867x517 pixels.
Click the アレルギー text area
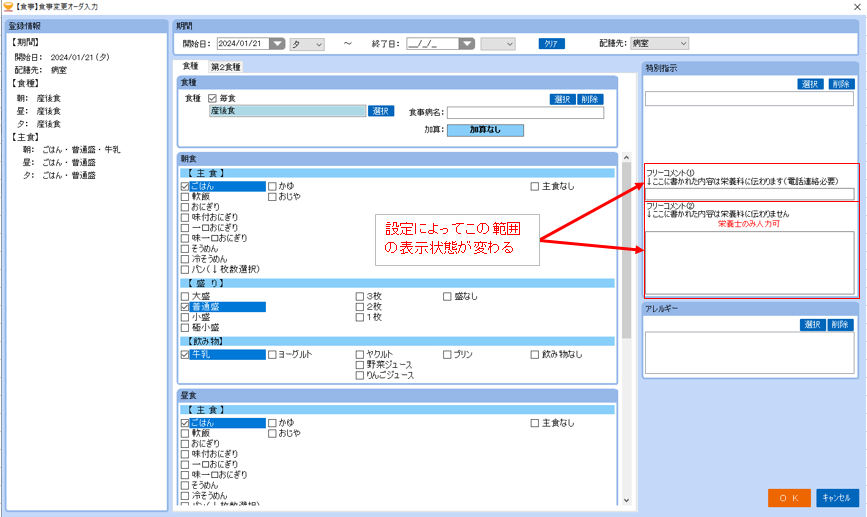coord(750,353)
